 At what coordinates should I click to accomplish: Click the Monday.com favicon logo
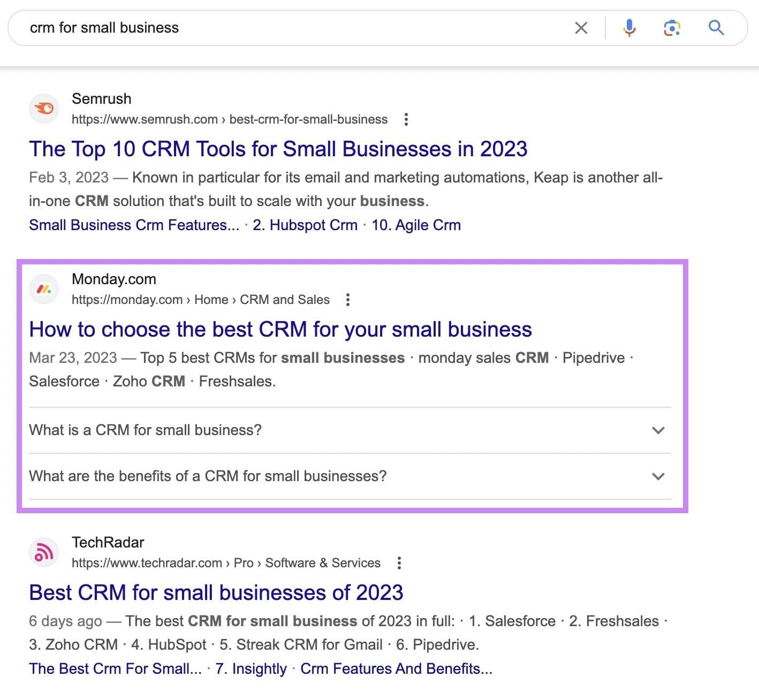tap(44, 289)
